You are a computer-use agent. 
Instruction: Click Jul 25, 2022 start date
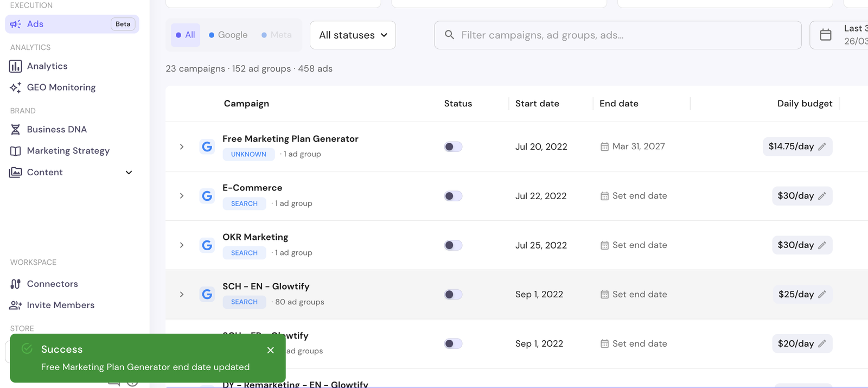pyautogui.click(x=541, y=245)
